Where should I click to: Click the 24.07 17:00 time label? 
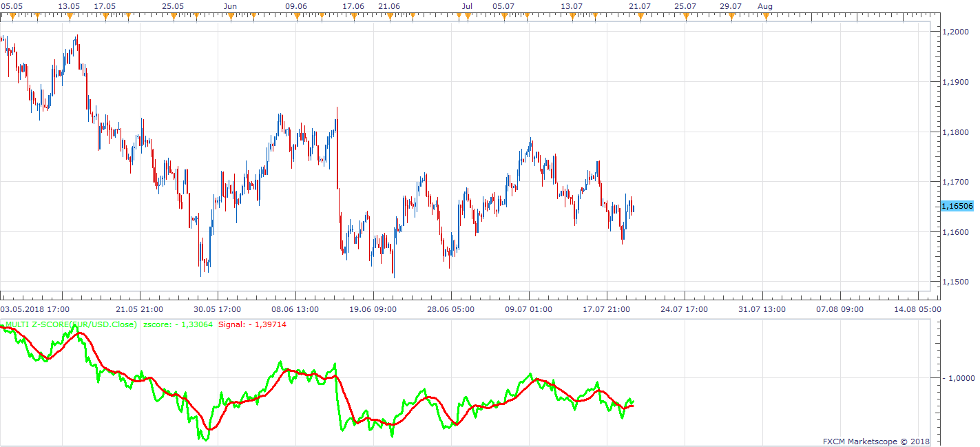[x=684, y=309]
